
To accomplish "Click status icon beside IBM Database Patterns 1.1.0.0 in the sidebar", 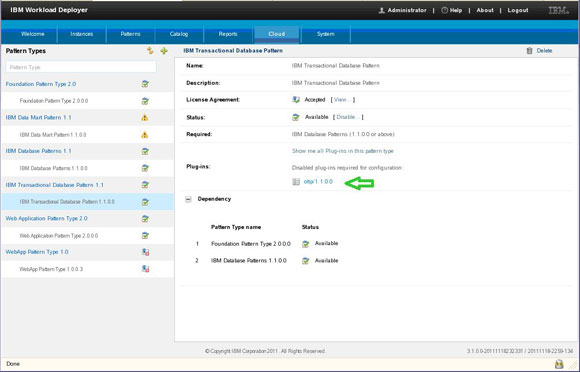I will point(145,168).
